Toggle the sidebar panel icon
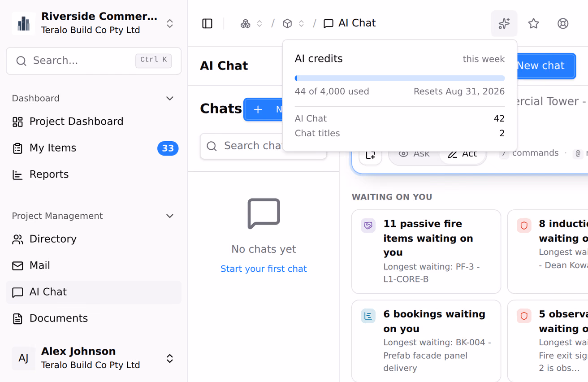This screenshot has height=382, width=588. point(207,23)
